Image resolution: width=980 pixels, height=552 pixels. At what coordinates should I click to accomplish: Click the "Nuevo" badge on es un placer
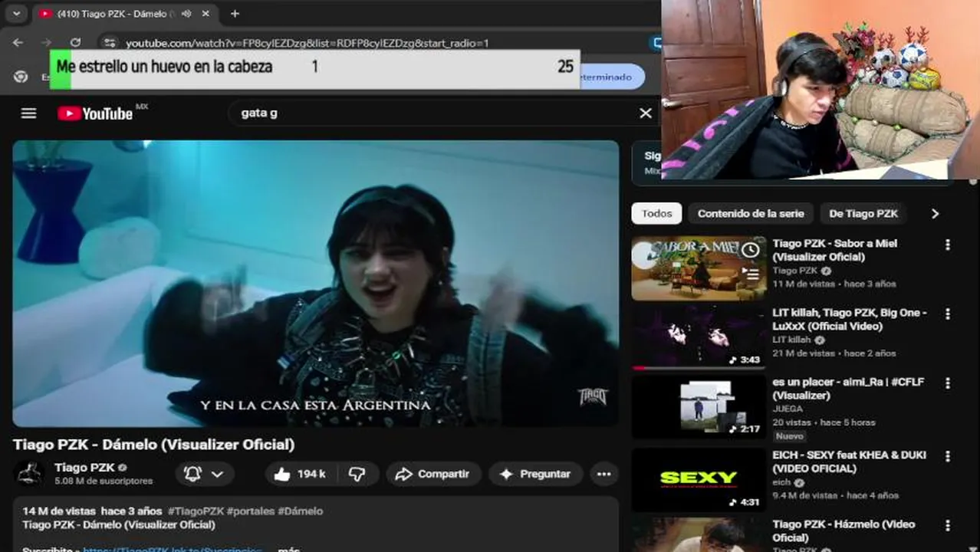(789, 436)
